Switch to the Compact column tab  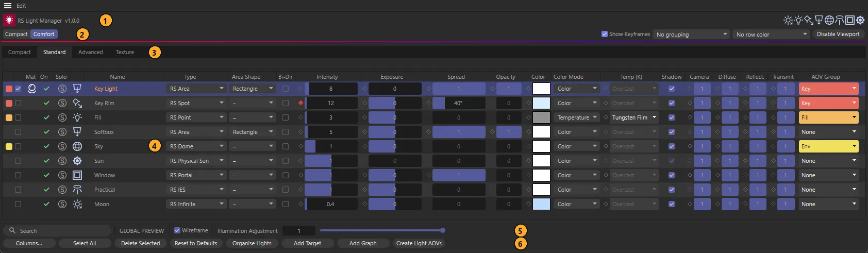pyautogui.click(x=20, y=52)
